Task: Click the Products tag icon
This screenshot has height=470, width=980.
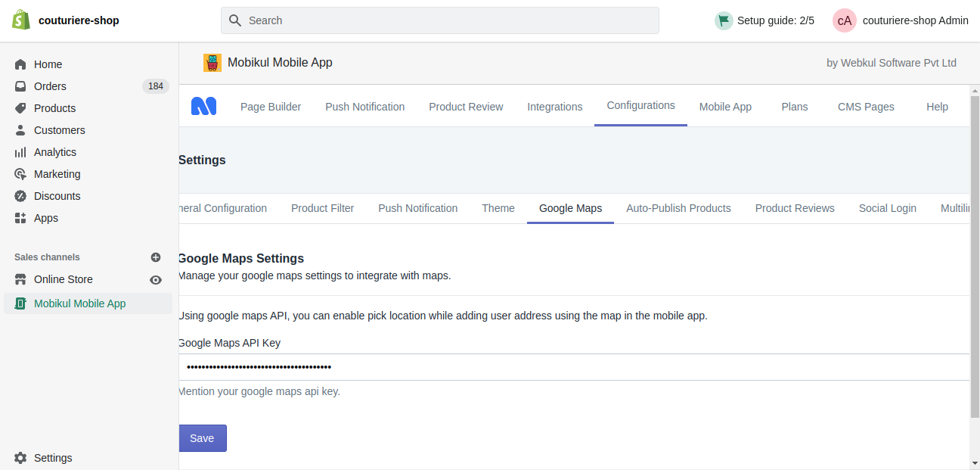Action: pyautogui.click(x=20, y=108)
